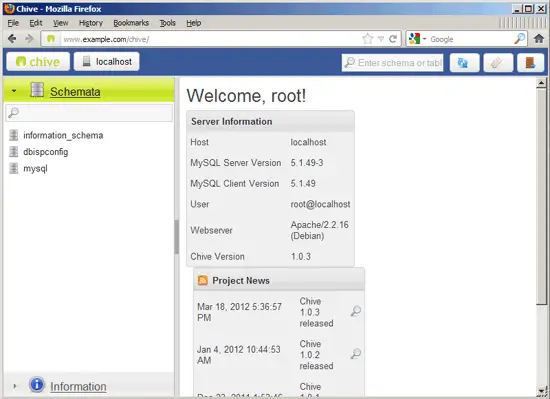Image resolution: width=550 pixels, height=399 pixels.
Task: Open the Edit menu
Action: (36, 23)
